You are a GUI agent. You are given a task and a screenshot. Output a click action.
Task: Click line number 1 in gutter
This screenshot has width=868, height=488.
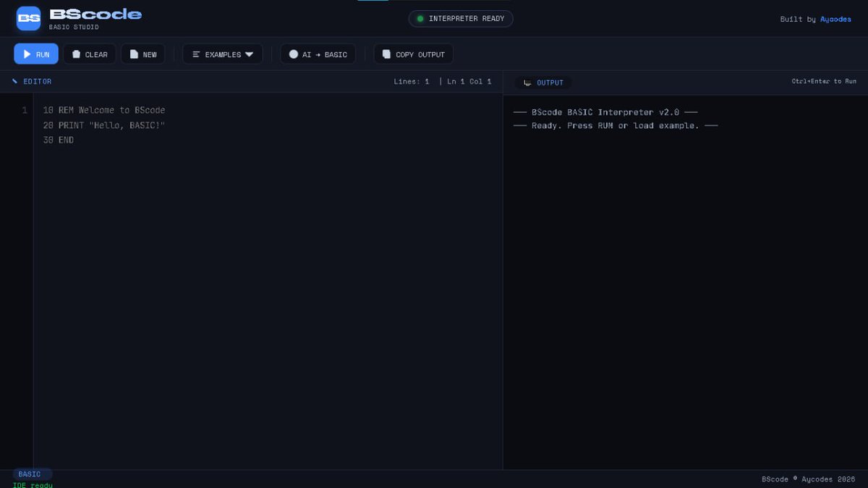tap(25, 110)
